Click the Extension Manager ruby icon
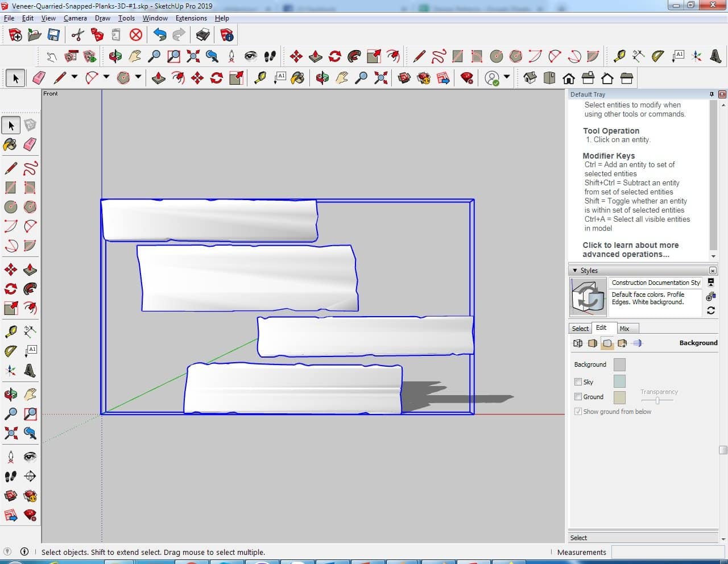This screenshot has height=564, width=728. point(467,78)
